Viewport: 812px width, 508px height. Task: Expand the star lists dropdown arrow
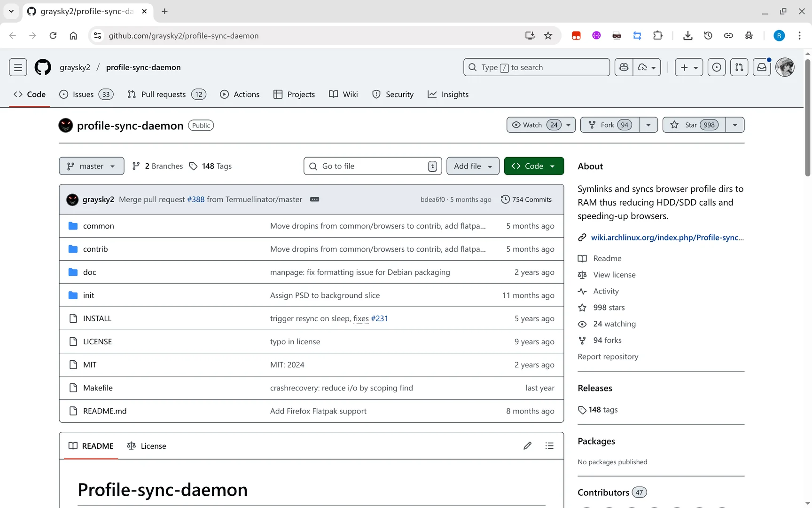[735, 125]
